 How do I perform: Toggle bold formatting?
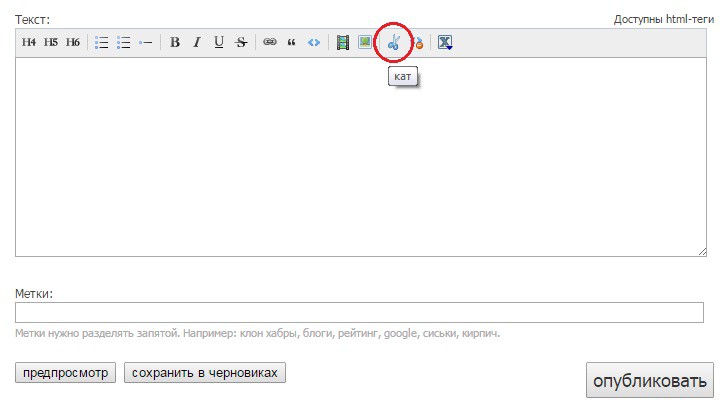pos(175,43)
